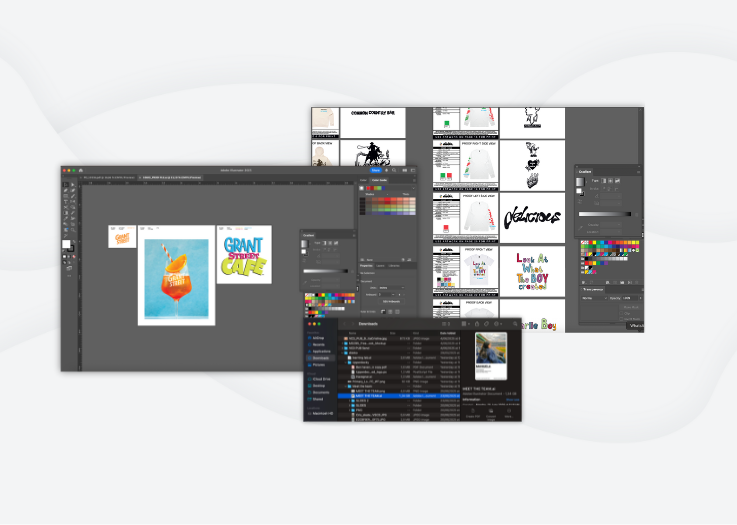737x525 pixels.
Task: Choose Radial Gradient in back window Gradient panel
Action: point(610,180)
